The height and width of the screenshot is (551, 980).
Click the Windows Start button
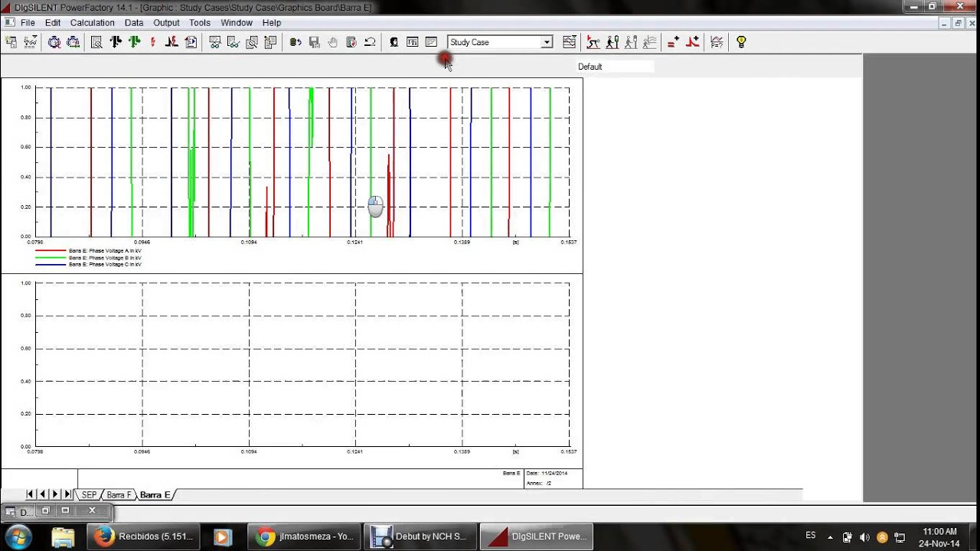(x=18, y=536)
